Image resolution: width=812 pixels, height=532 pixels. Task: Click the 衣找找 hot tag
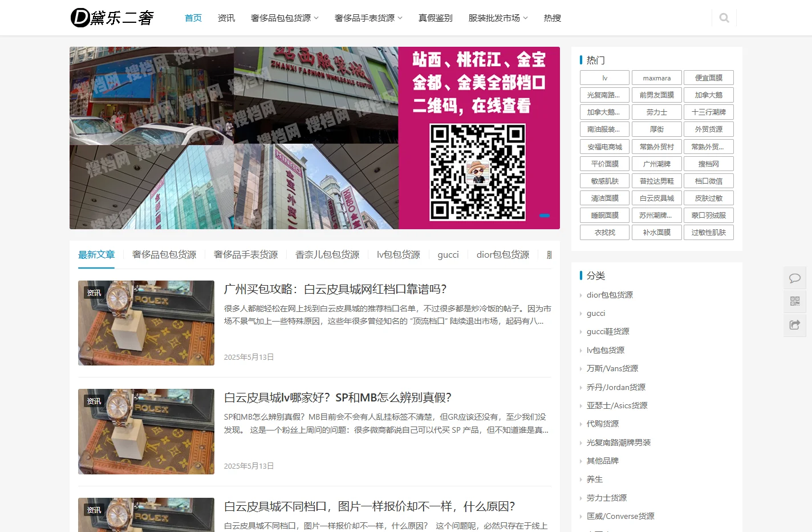tap(604, 232)
